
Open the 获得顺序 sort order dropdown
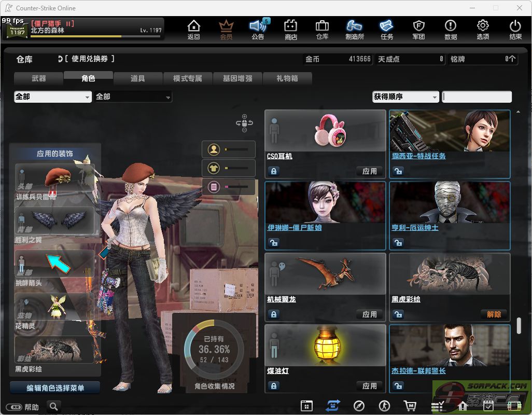[405, 97]
